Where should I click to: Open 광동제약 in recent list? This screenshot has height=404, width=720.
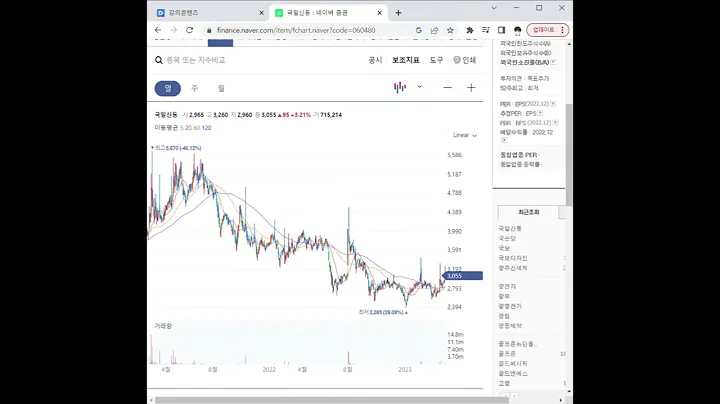510,325
